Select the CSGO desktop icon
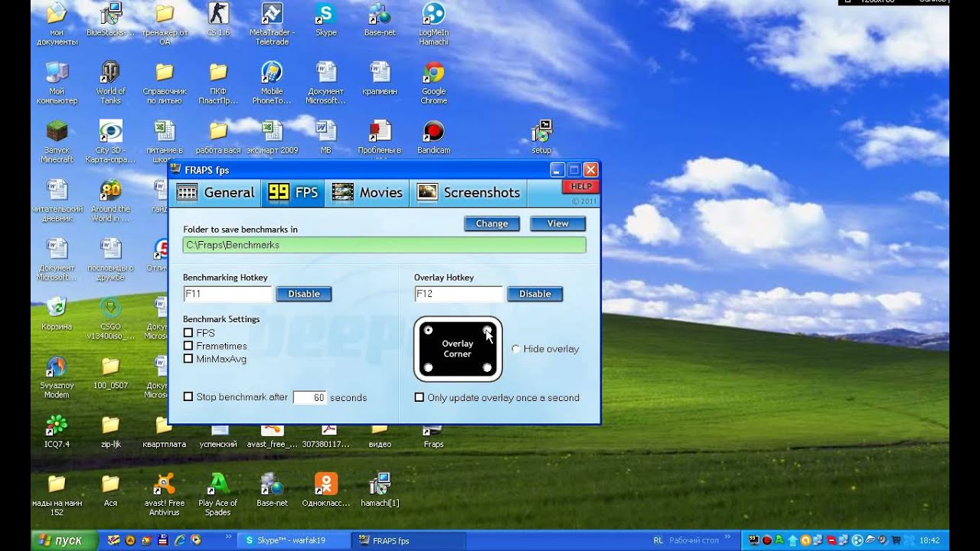The image size is (980, 551). (111, 318)
